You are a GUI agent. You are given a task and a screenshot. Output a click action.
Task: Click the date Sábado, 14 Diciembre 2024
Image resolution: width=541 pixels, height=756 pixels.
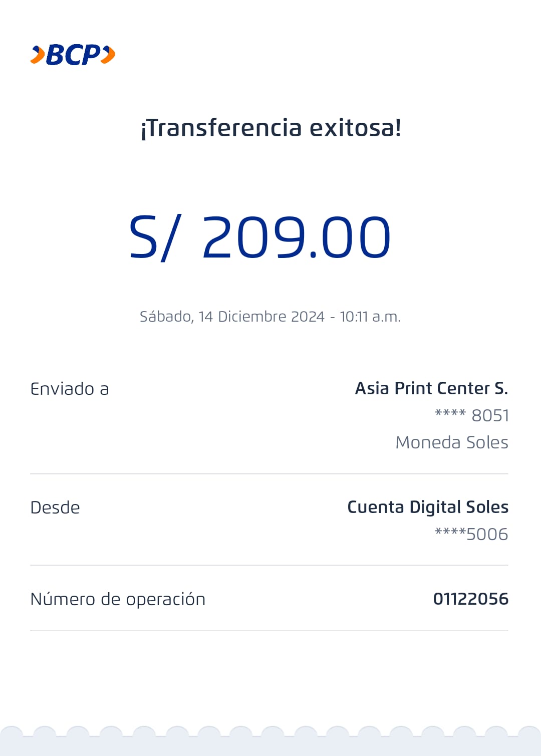(232, 317)
